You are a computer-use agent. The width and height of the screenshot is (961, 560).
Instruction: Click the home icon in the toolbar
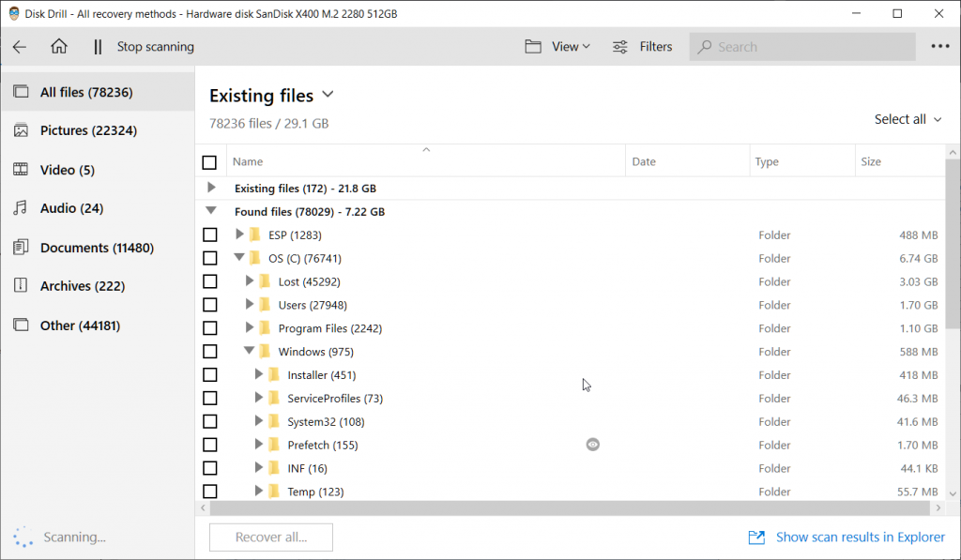61,46
